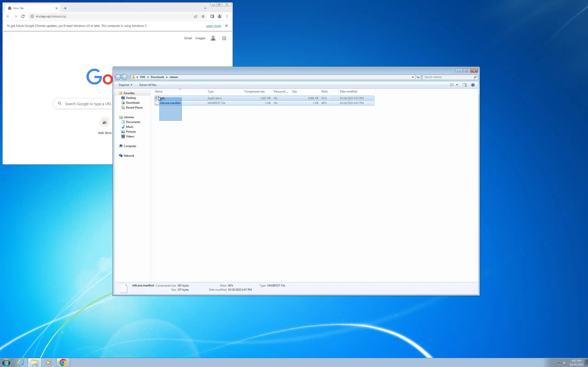Viewport: 588px width, 367px height.
Task: Sort by Compressed size column
Action: pos(254,92)
